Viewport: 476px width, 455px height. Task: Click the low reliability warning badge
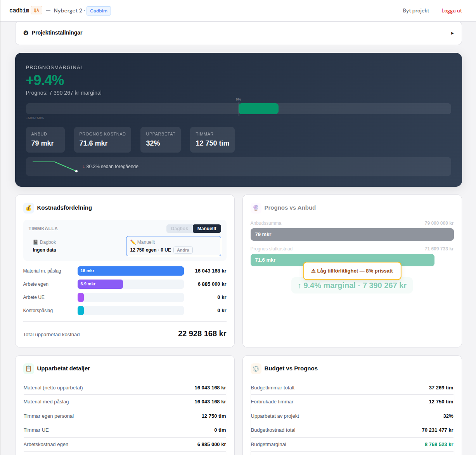point(352,271)
